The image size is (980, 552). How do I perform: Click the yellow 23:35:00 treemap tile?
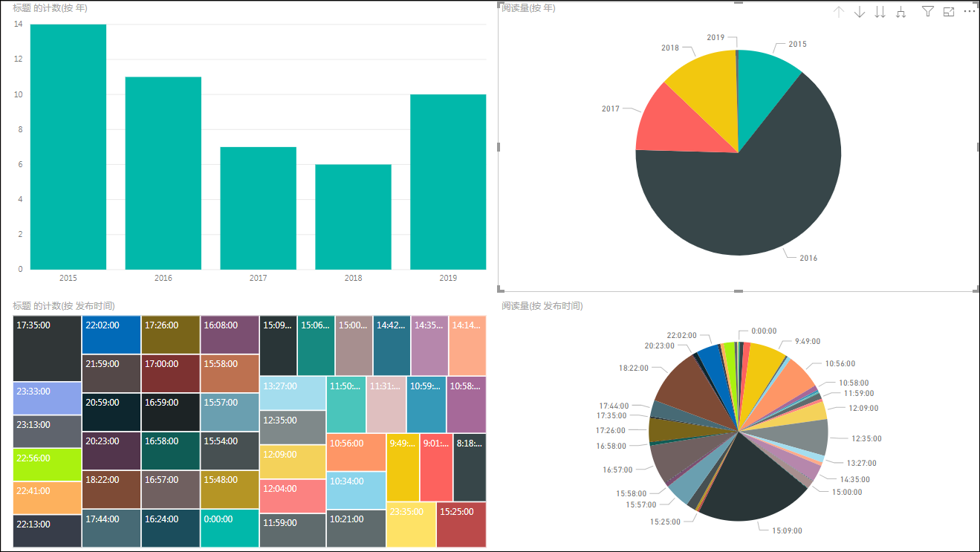412,525
